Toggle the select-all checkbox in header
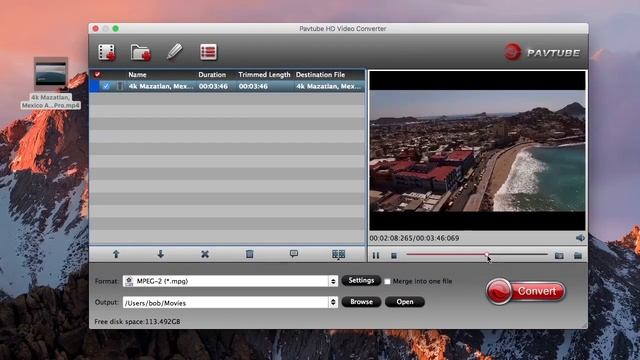The height and width of the screenshot is (360, 640). click(97, 74)
